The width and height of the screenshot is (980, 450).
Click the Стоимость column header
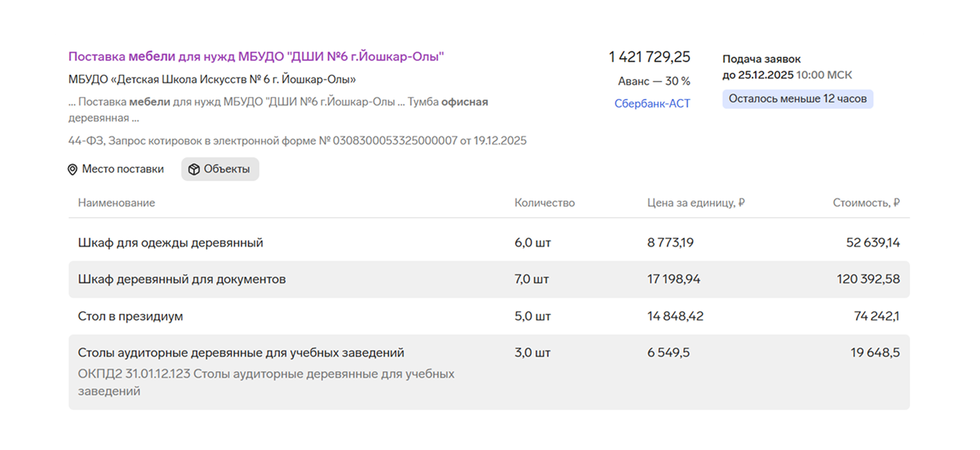(x=865, y=203)
